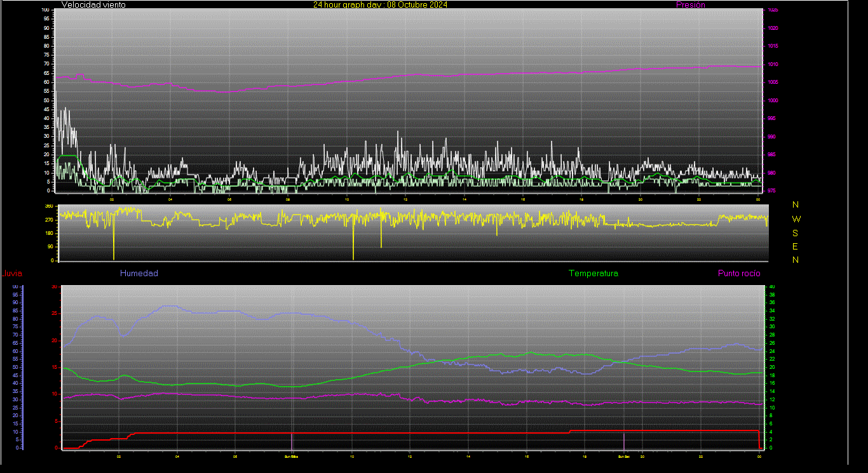Click the 'W' wind direction label
868x473 pixels.
(796, 218)
